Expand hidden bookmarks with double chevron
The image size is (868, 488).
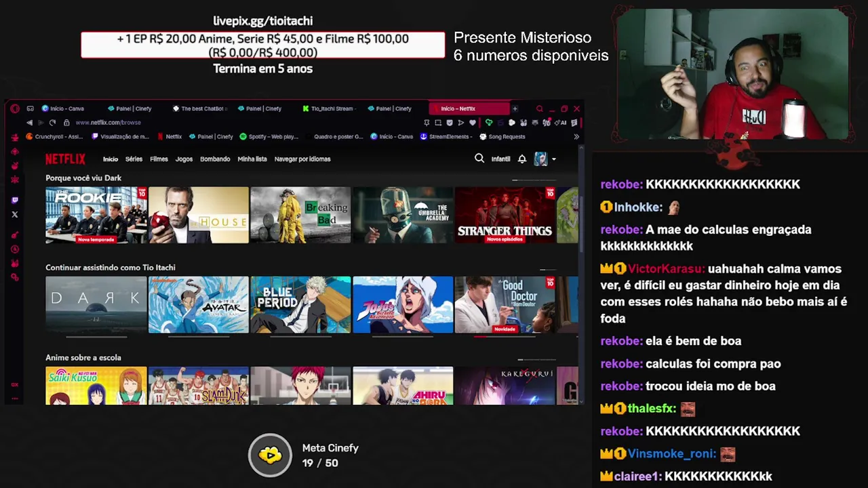[576, 136]
